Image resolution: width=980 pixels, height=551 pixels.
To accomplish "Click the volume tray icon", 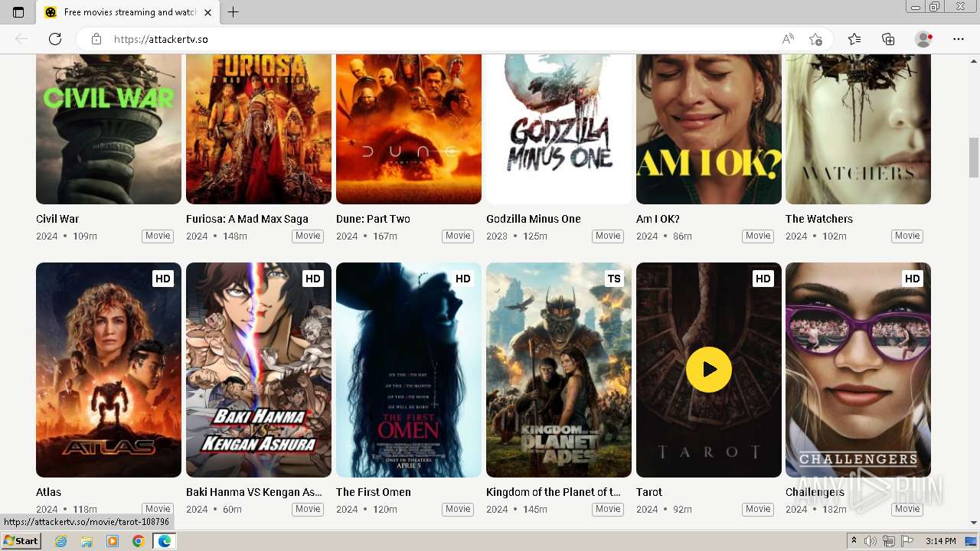I will (x=871, y=541).
